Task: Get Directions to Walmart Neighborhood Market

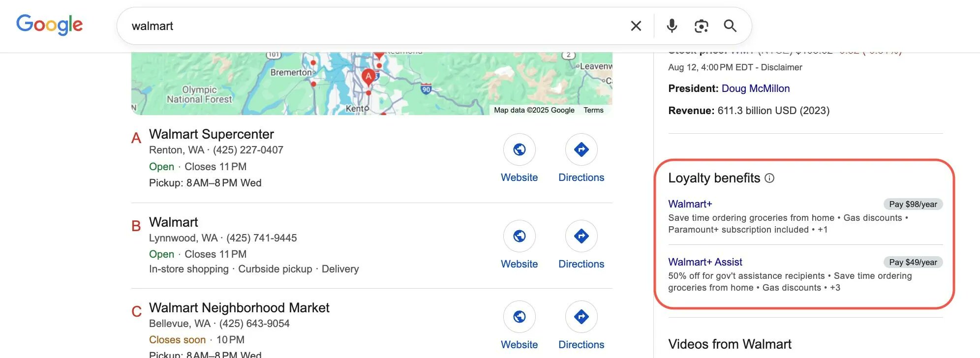Action: (x=581, y=317)
